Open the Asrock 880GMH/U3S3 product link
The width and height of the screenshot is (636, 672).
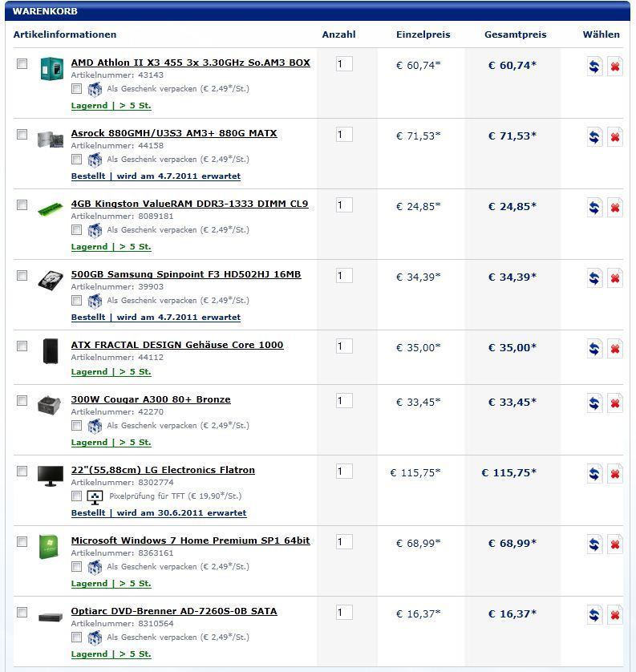tap(174, 133)
